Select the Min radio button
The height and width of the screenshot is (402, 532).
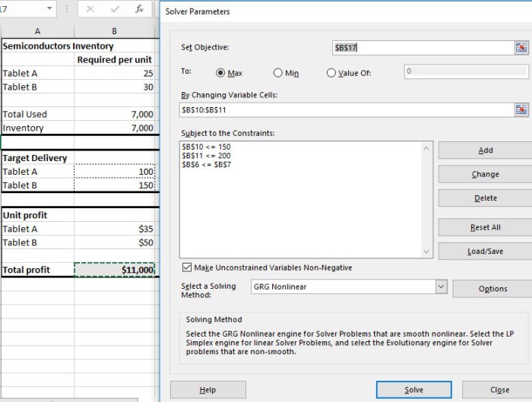pos(277,73)
